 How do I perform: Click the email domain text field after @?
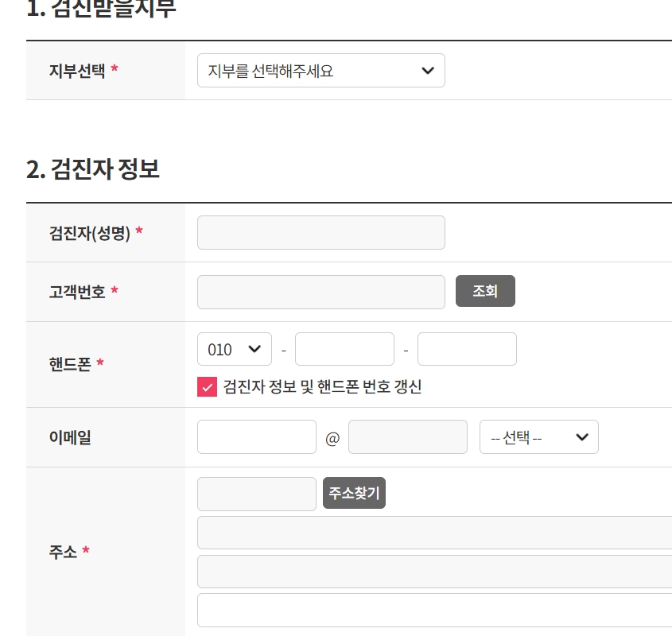click(x=407, y=436)
